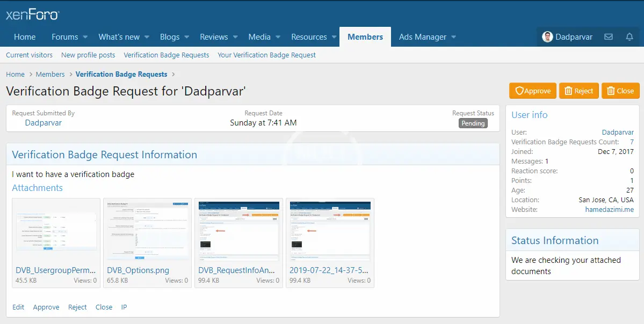Screen dimensions: 644x324
Task: Open Your Verification Badge Request link
Action: [x=266, y=55]
